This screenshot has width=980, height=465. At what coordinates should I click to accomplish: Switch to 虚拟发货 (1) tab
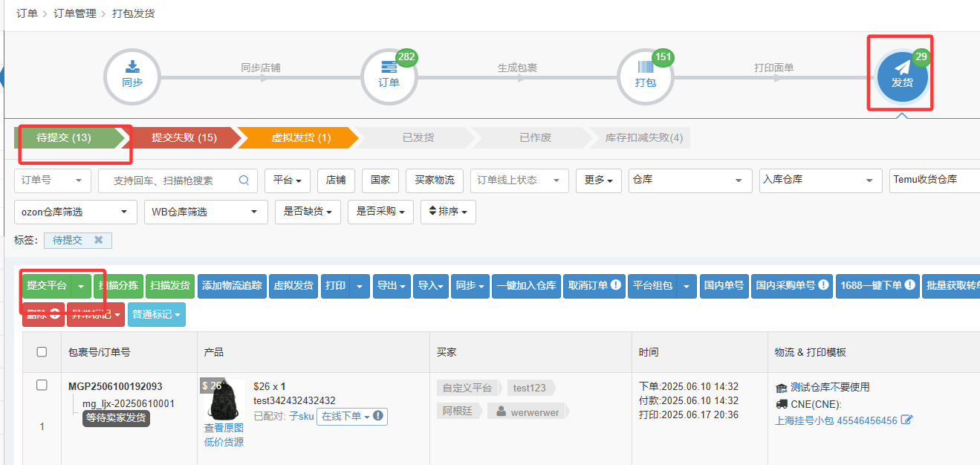(301, 137)
